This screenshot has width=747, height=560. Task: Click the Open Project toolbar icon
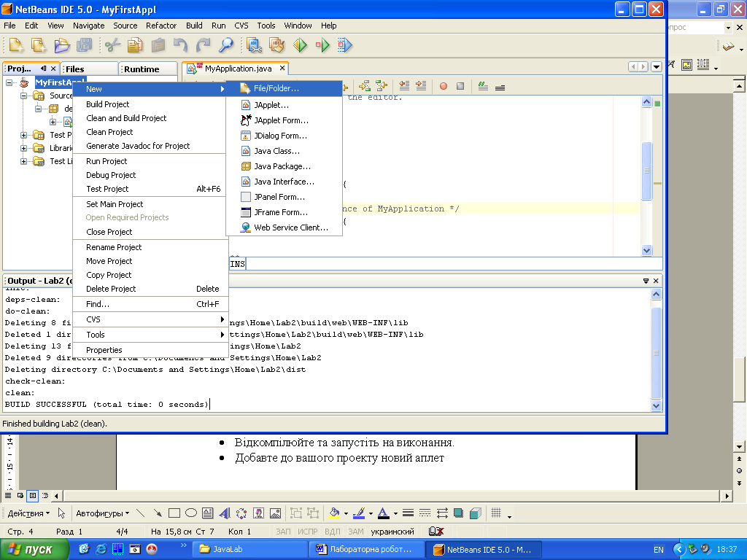pyautogui.click(x=62, y=45)
